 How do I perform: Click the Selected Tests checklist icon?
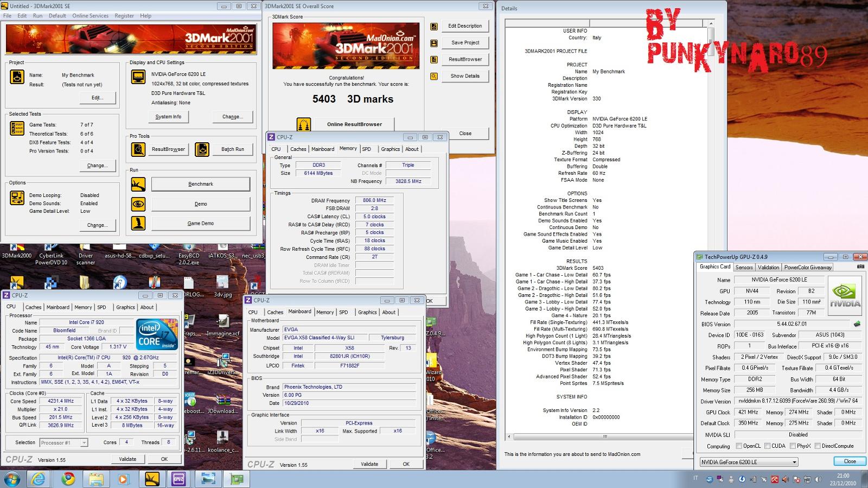coord(17,129)
